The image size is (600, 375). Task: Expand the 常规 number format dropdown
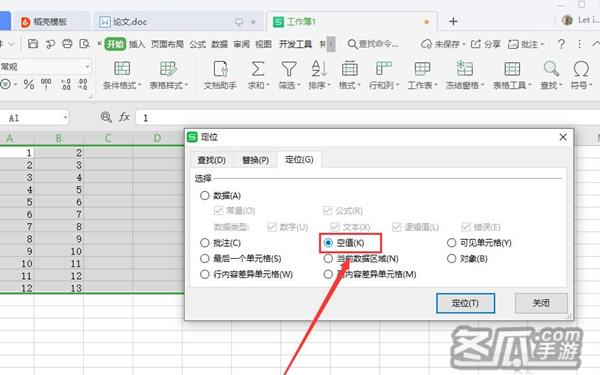pyautogui.click(x=87, y=67)
